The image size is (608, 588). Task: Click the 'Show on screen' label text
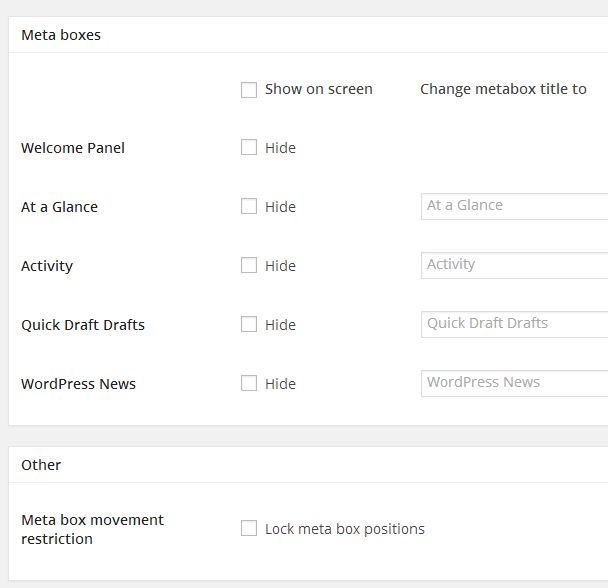pyautogui.click(x=318, y=90)
